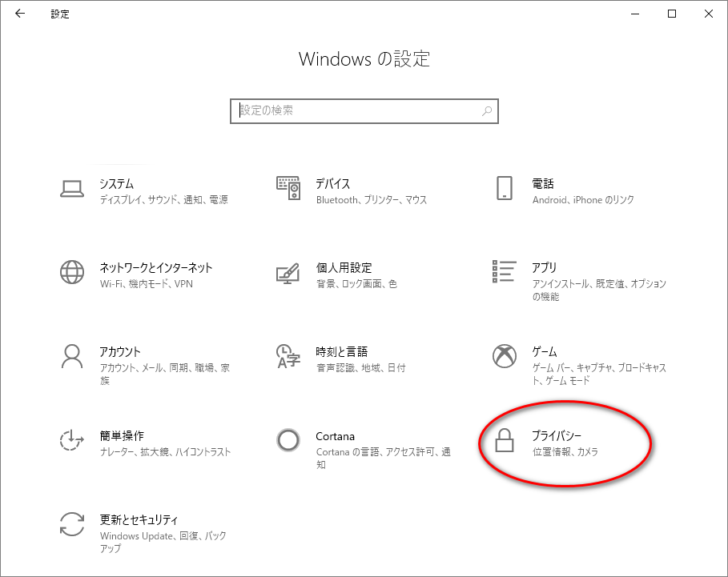Click the magnifier icon in search box
Viewport: 728px width, 577px height.
pos(486,111)
